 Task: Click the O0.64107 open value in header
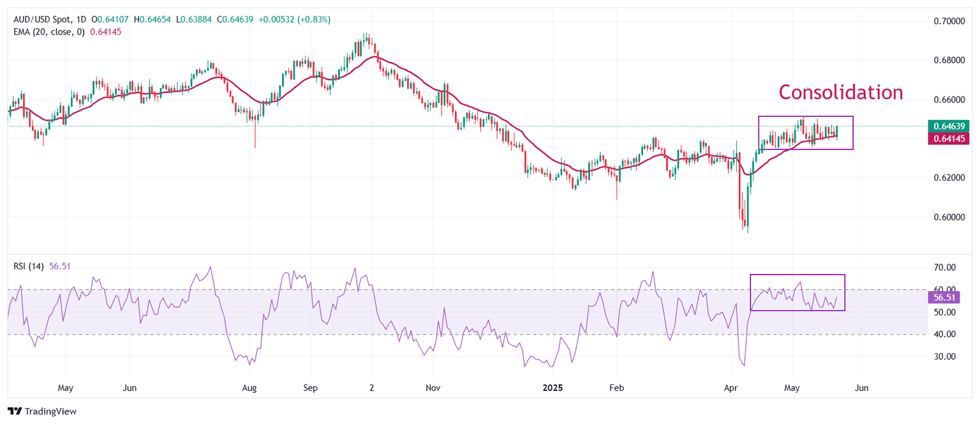[110, 20]
